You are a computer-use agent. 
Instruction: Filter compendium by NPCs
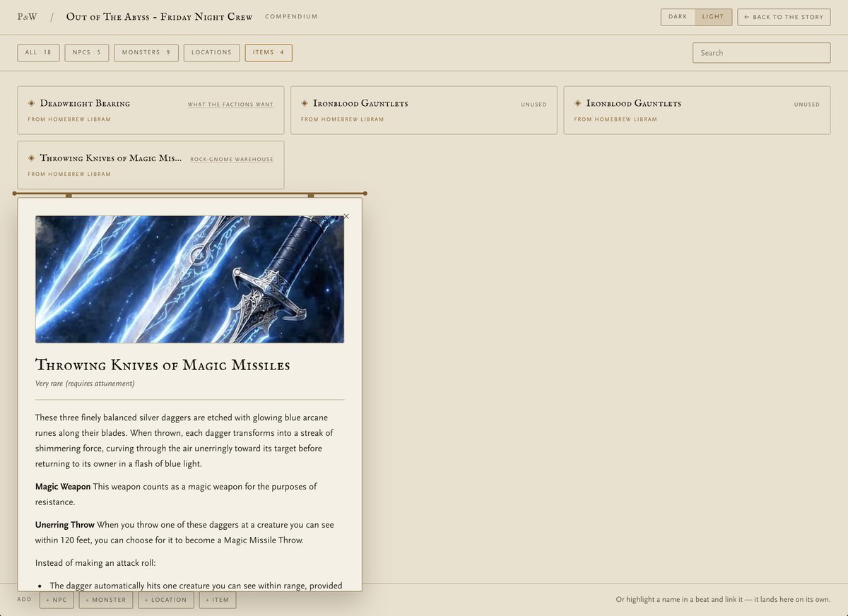pyautogui.click(x=86, y=53)
